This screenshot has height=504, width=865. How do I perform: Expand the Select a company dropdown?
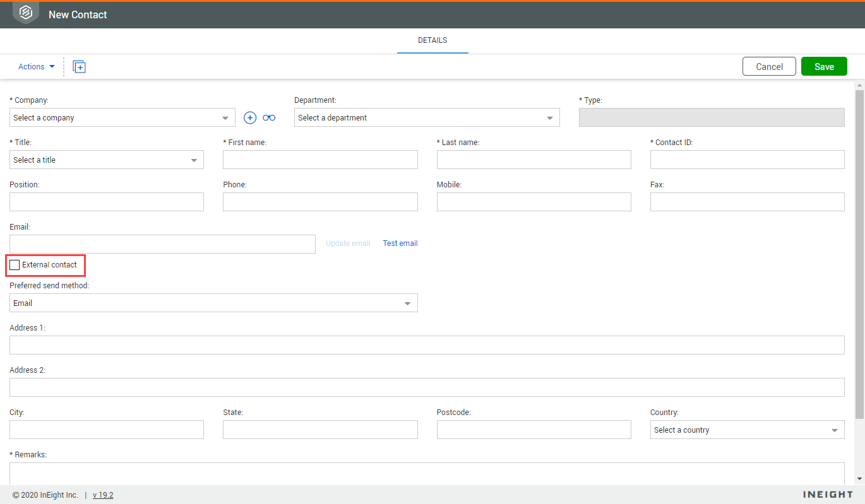tap(122, 118)
